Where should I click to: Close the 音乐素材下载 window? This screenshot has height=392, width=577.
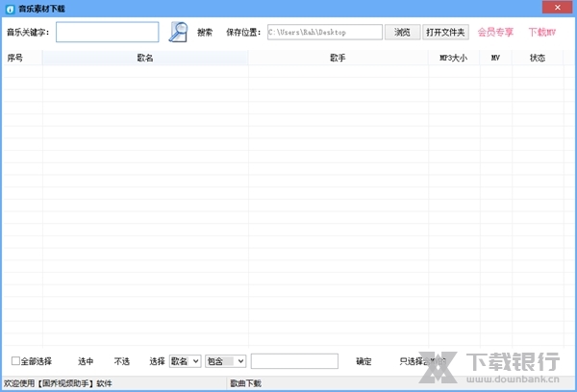557,8
